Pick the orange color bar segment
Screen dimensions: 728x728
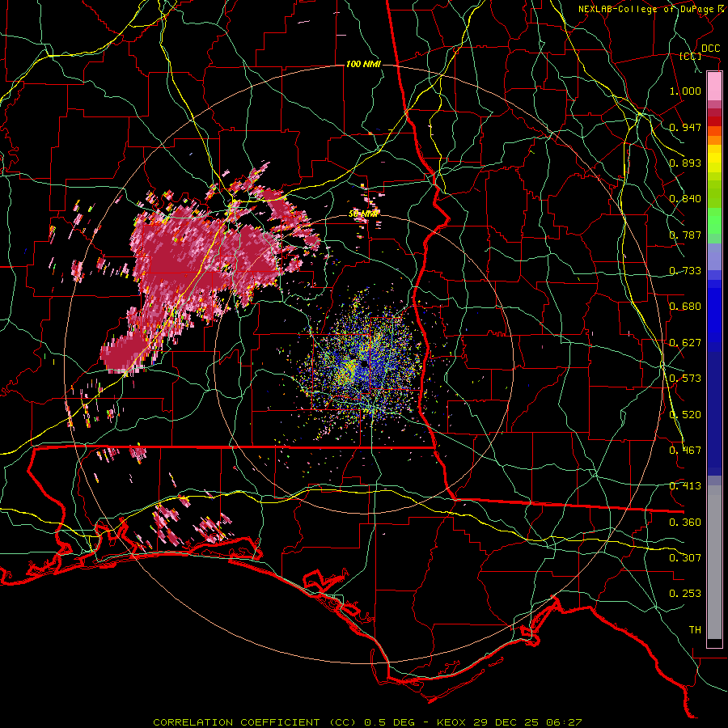click(714, 141)
